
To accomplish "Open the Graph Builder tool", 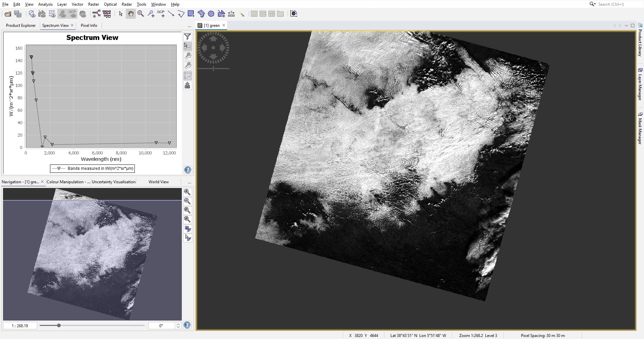I will (96, 14).
